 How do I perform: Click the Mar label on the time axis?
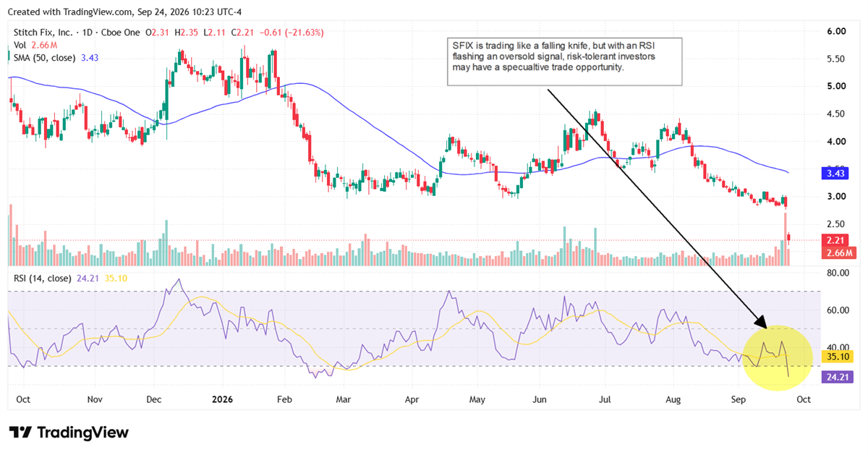[343, 399]
